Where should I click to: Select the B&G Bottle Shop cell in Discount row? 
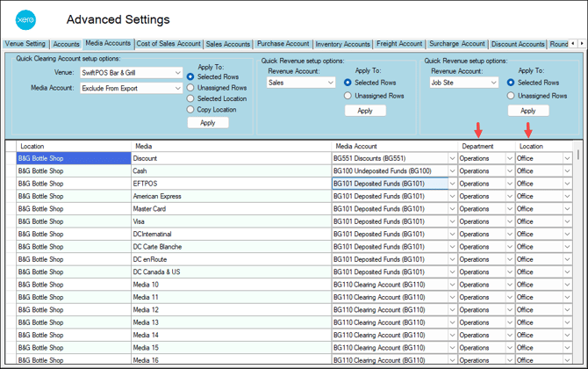pyautogui.click(x=74, y=158)
